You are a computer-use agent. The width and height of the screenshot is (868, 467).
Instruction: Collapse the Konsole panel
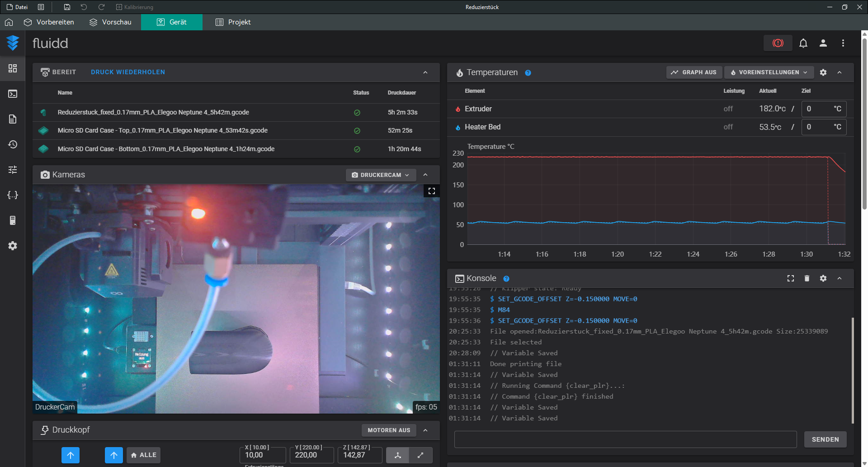[x=840, y=278]
